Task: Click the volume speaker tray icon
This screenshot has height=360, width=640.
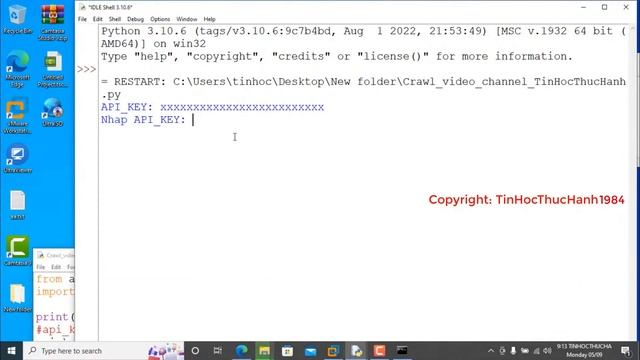Action: [x=548, y=351]
